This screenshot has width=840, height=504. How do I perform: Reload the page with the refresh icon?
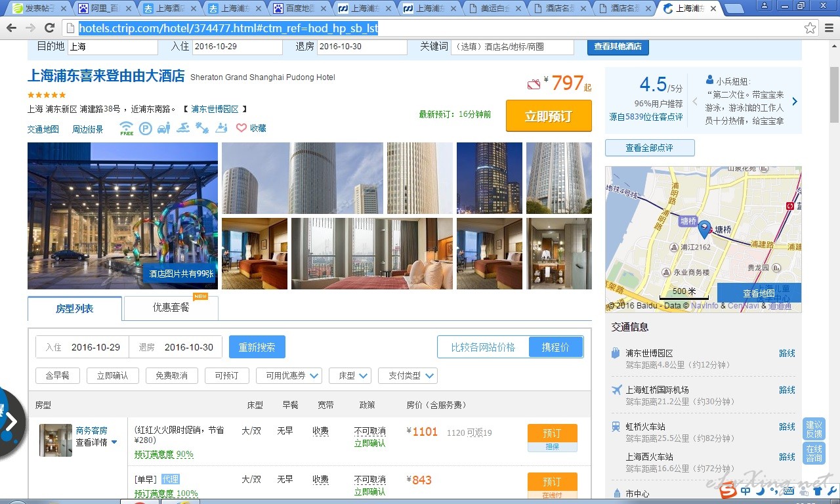pos(49,28)
